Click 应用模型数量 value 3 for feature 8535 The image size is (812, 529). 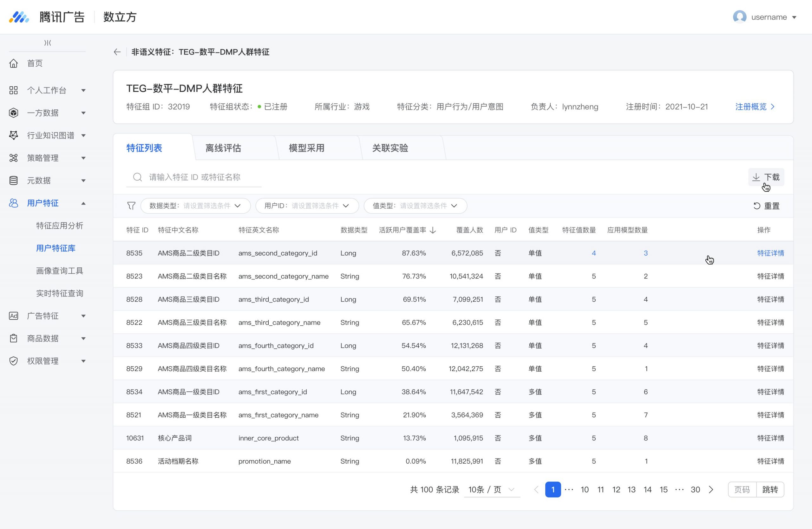click(x=645, y=253)
